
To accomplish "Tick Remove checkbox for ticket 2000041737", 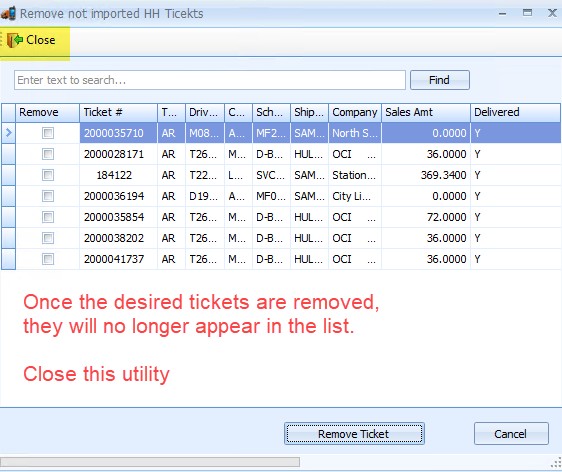I will 48,259.
